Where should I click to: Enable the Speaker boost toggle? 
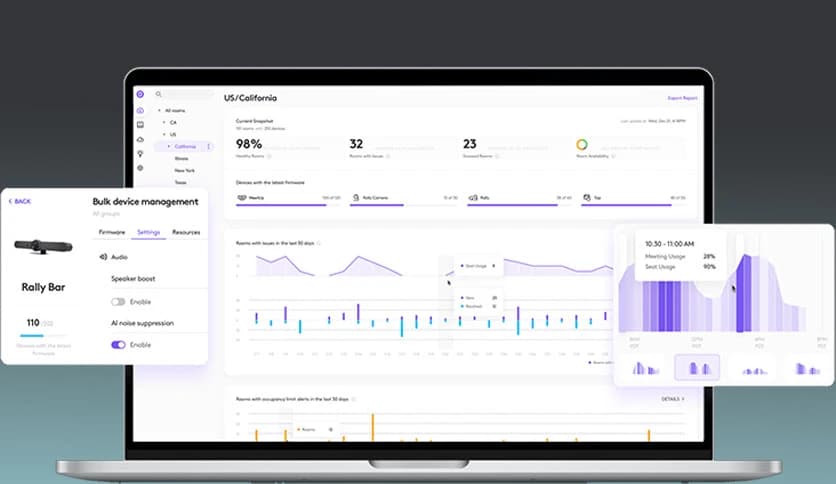118,301
